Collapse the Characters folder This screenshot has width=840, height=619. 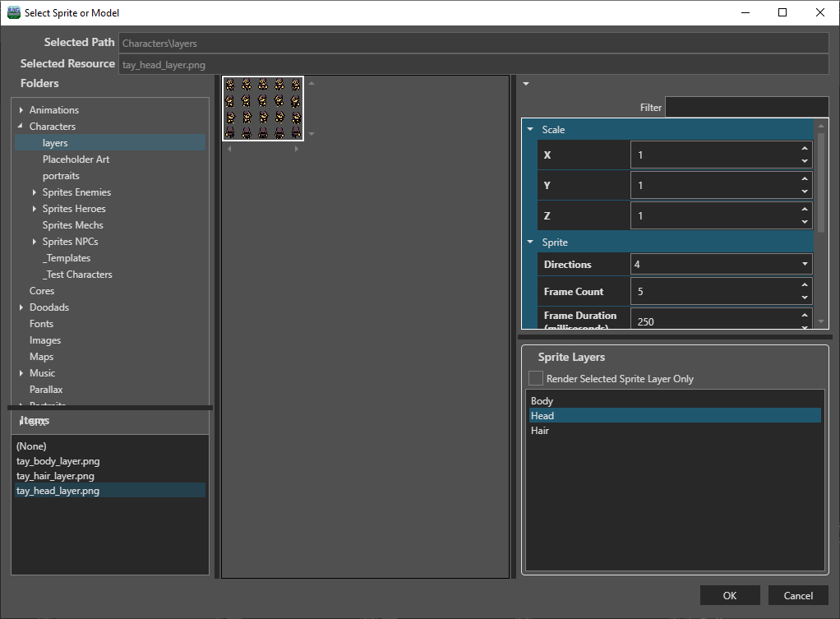pos(21,127)
